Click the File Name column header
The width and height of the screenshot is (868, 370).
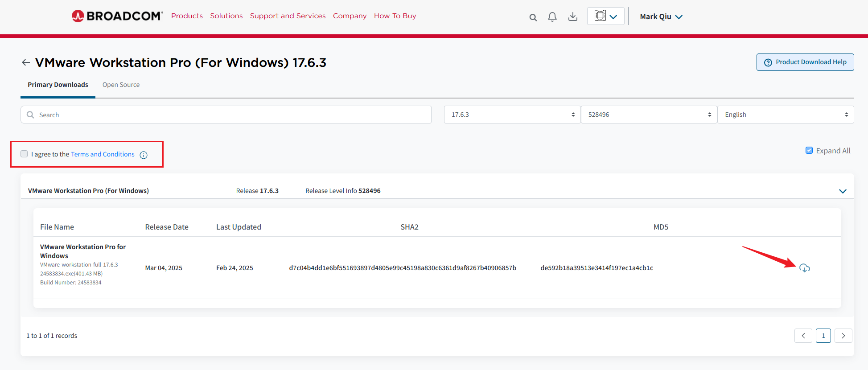(57, 227)
